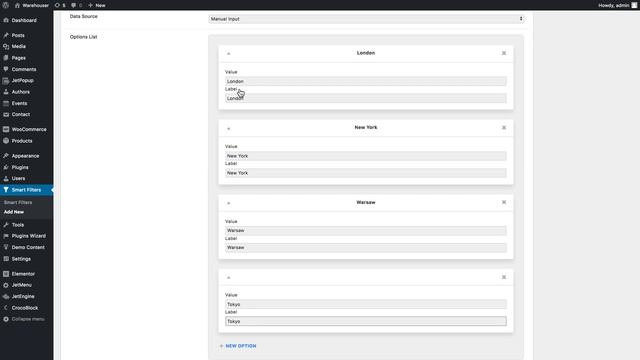Open the updates counter in admin bar
Screen dimensions: 640x360
point(60,5)
